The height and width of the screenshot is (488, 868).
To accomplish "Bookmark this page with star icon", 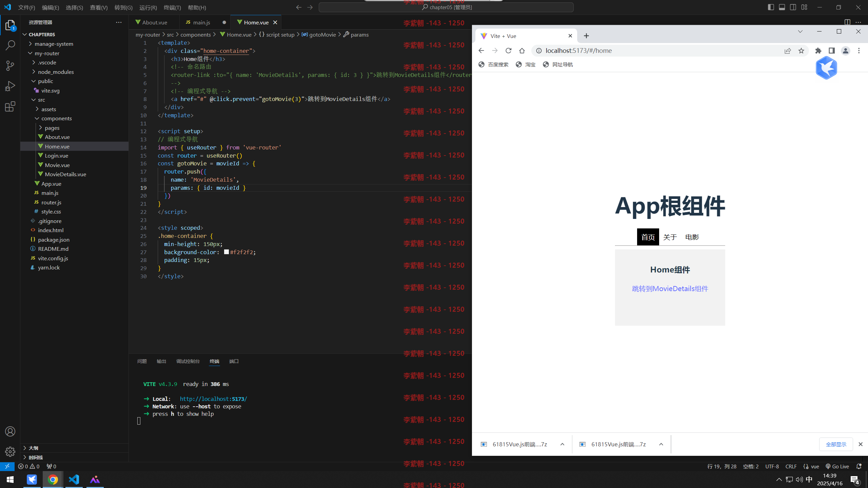I will pyautogui.click(x=801, y=50).
